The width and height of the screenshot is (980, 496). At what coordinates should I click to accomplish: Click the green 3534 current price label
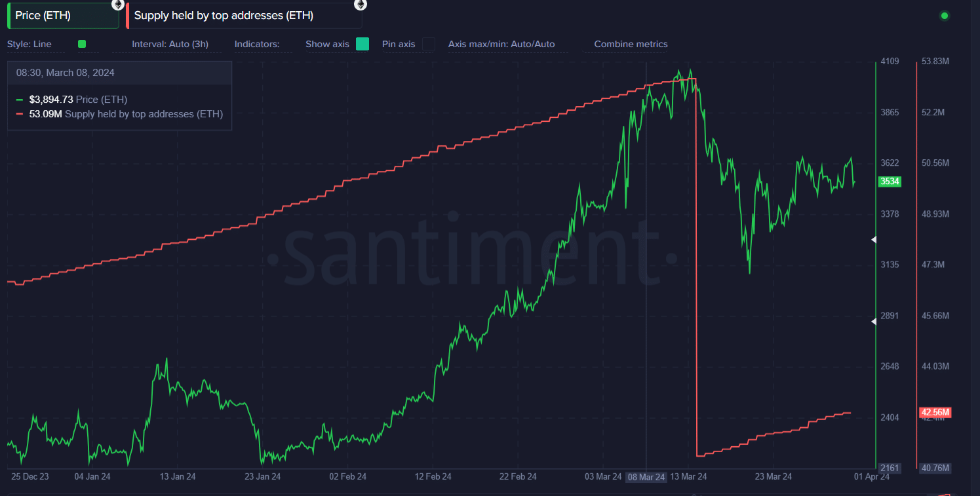click(890, 181)
